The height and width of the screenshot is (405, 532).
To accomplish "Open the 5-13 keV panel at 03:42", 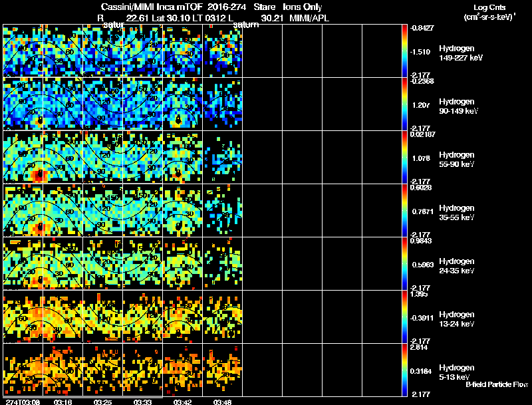I will [x=182, y=370].
